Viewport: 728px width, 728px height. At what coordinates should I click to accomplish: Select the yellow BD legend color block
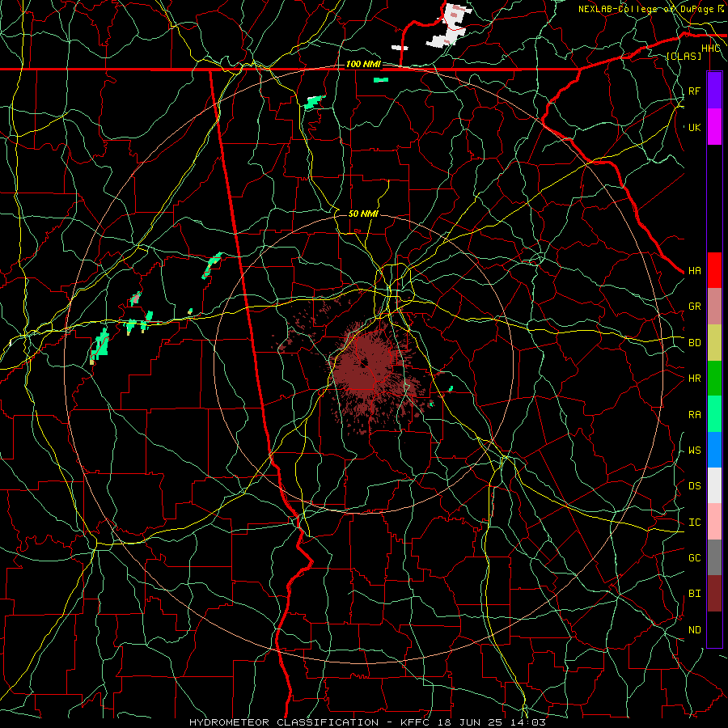(x=714, y=342)
